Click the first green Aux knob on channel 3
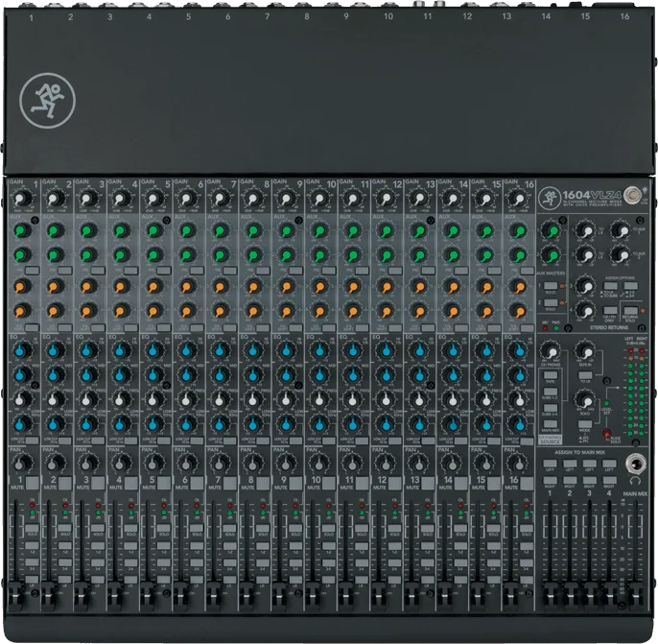 click(88, 231)
